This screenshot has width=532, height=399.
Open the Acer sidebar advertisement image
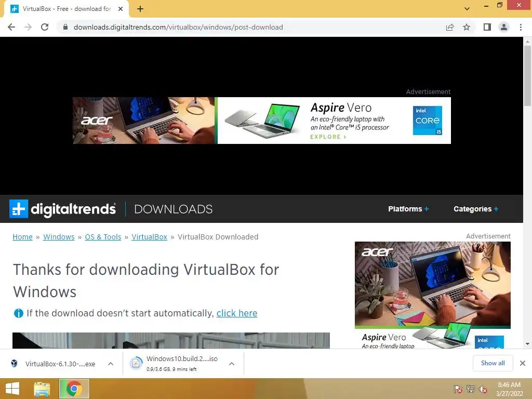point(433,295)
